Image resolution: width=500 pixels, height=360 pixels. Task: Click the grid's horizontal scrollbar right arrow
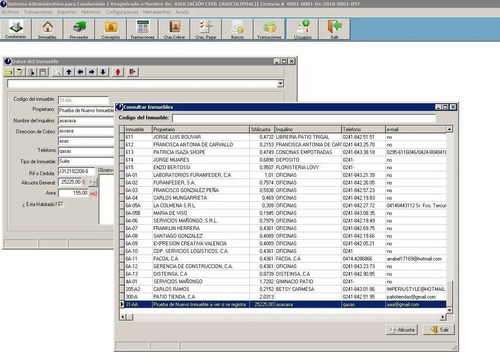pos(443,317)
